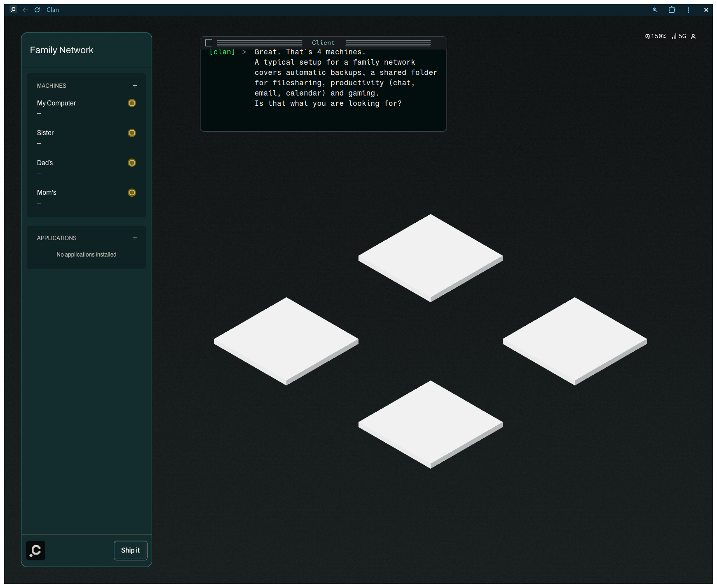Viewport: 717px width, 588px height.
Task: Click the status icon next to Dad's
Action: (132, 163)
